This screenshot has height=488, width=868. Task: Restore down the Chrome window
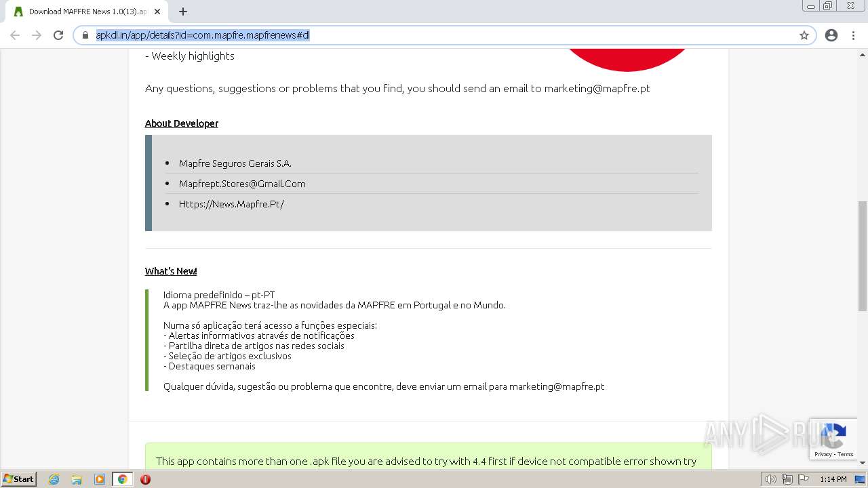pos(828,6)
